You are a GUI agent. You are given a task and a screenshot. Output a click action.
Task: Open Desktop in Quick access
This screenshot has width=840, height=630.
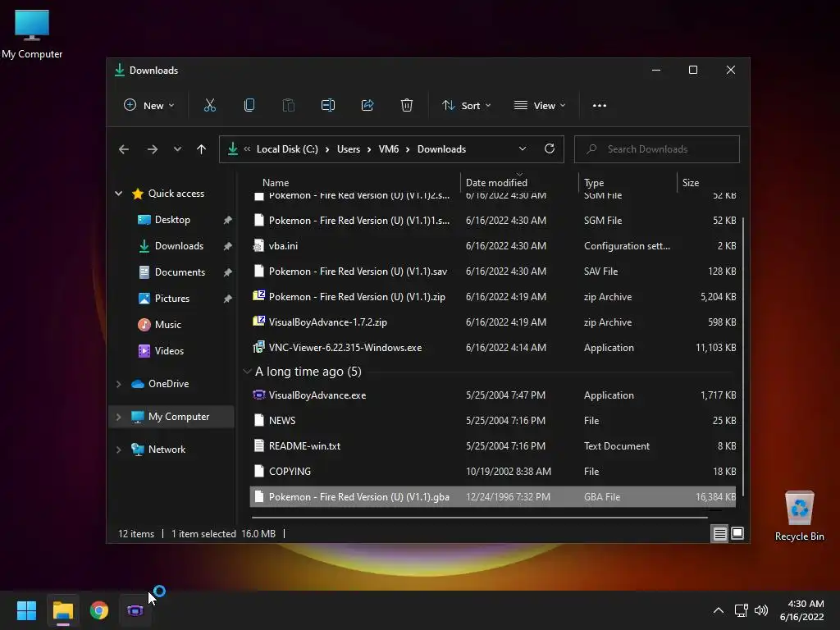[x=171, y=220]
